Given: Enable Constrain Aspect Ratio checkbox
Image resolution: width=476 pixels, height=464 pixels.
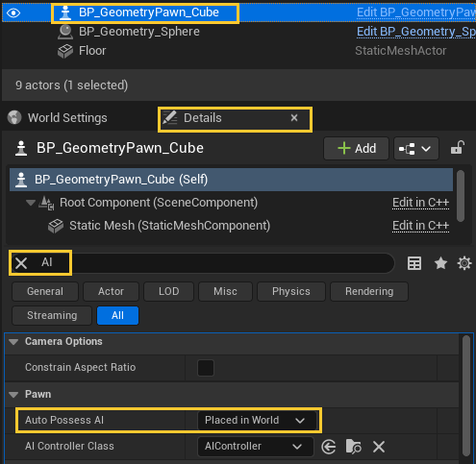Looking at the screenshot, I should click(206, 368).
